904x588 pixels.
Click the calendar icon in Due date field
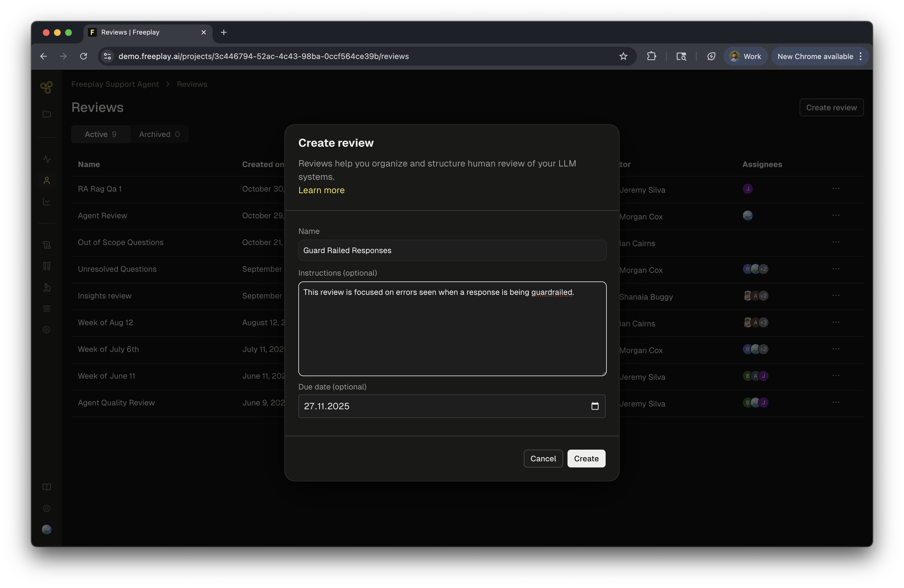595,406
